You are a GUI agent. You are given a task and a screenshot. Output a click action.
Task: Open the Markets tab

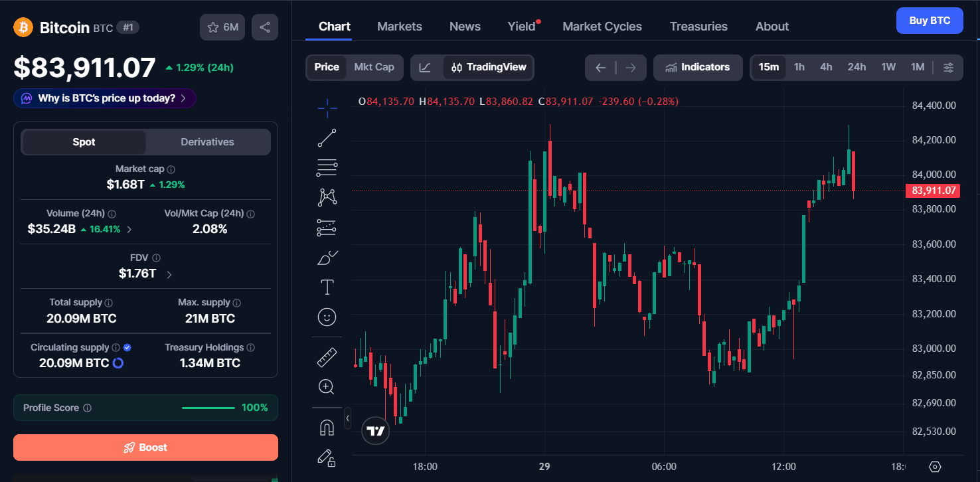point(400,27)
